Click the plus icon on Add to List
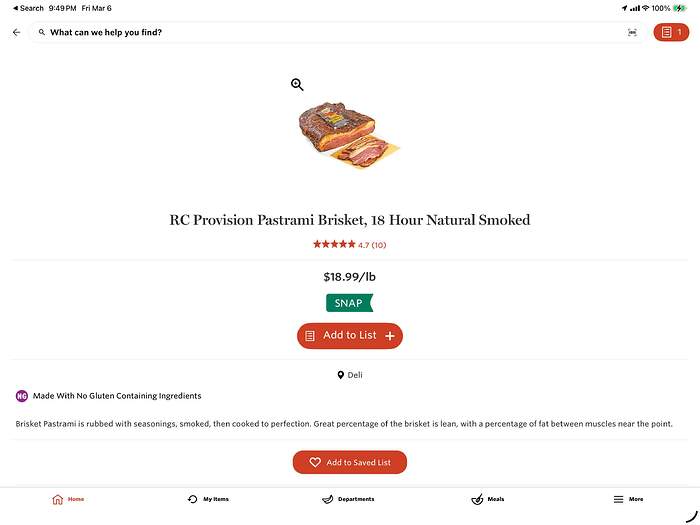Screen dimensions: 700x525 point(390,336)
